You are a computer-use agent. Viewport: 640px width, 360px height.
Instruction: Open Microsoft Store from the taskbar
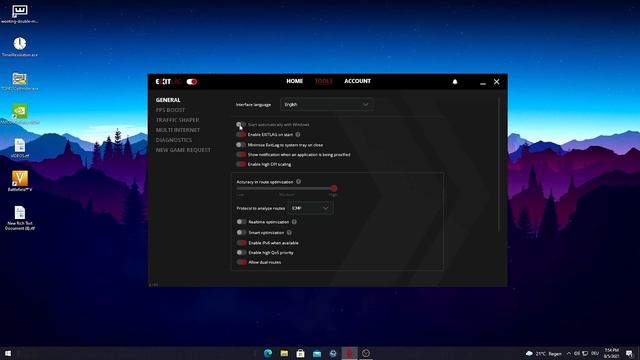300,353
